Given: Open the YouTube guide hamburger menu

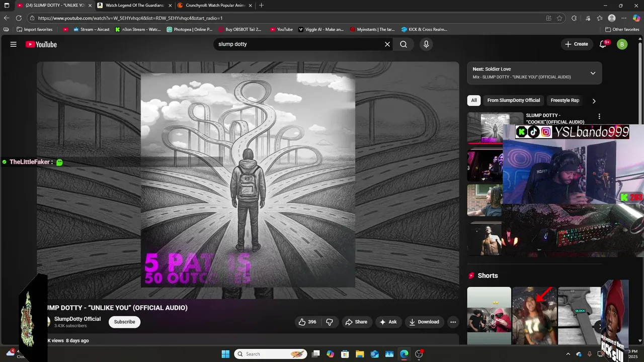Looking at the screenshot, I should pos(14,44).
